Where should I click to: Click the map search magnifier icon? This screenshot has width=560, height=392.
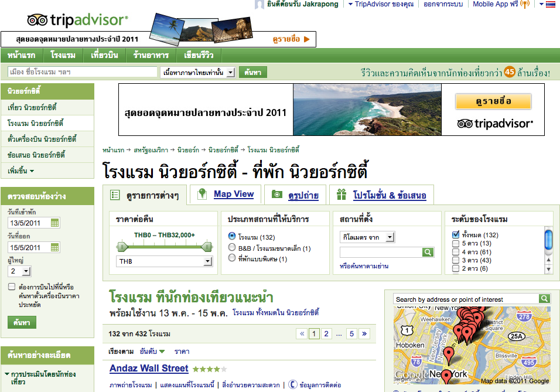click(545, 299)
